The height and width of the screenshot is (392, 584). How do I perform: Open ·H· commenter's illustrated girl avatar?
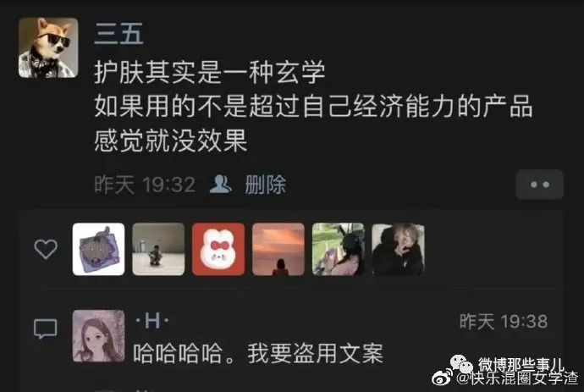tap(99, 336)
